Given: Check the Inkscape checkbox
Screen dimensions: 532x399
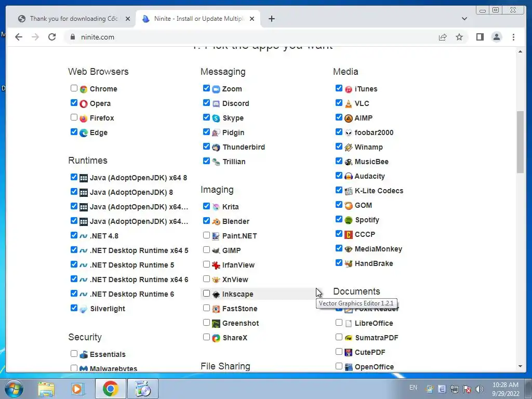Looking at the screenshot, I should tap(206, 294).
